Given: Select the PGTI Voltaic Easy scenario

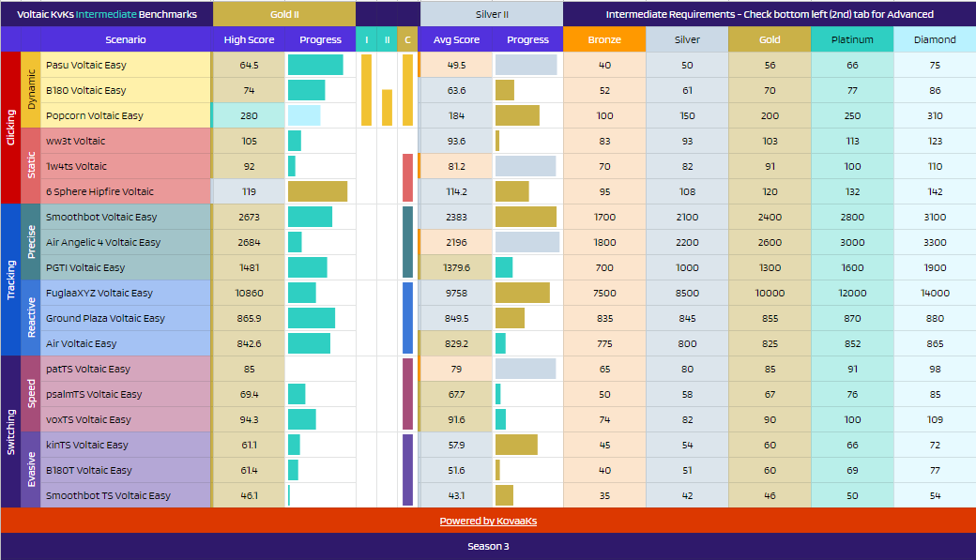Looking at the screenshot, I should point(125,267).
